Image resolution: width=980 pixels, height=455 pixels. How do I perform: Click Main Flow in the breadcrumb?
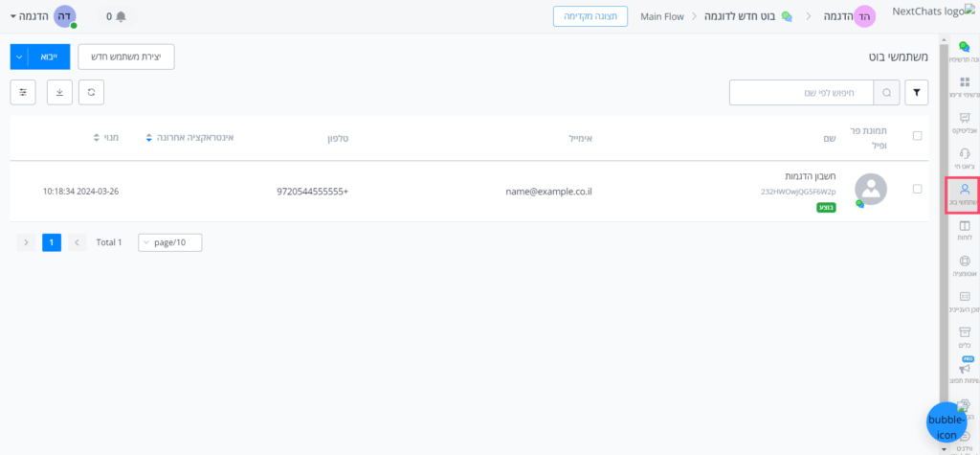[x=662, y=17]
